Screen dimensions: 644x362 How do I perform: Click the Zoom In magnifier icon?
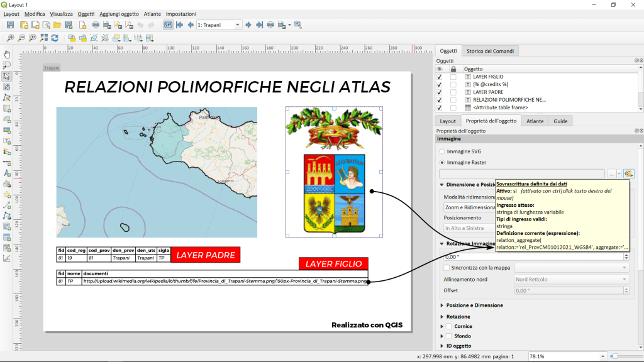pos(11,38)
